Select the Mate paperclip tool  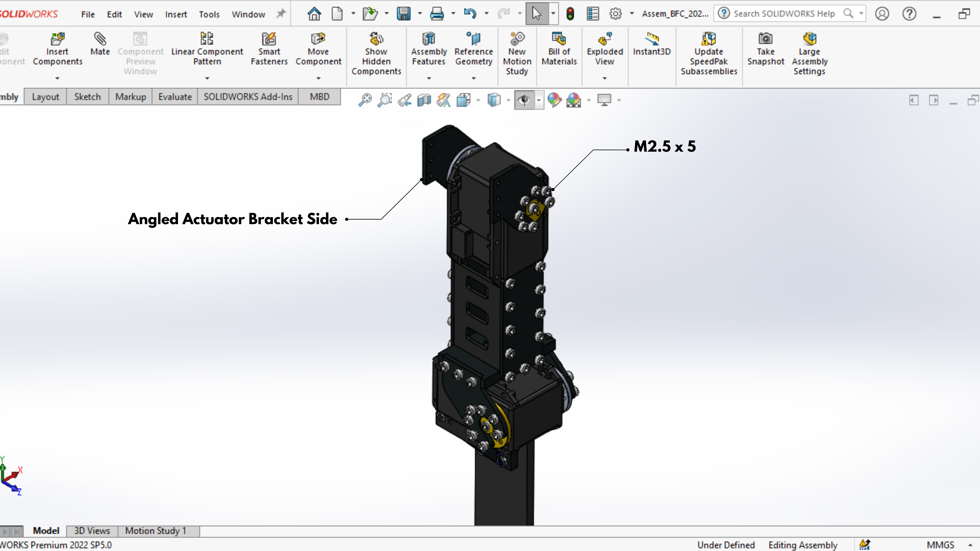[x=100, y=44]
